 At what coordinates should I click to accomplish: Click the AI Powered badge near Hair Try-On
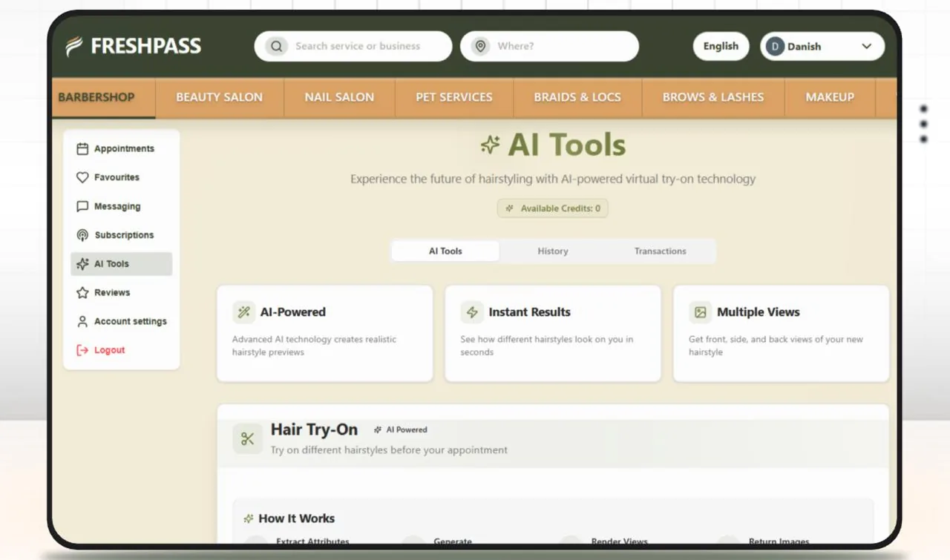pos(401,429)
